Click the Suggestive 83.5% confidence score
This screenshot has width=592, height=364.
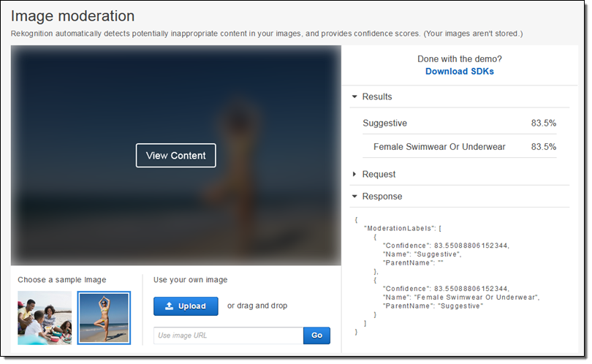[543, 123]
